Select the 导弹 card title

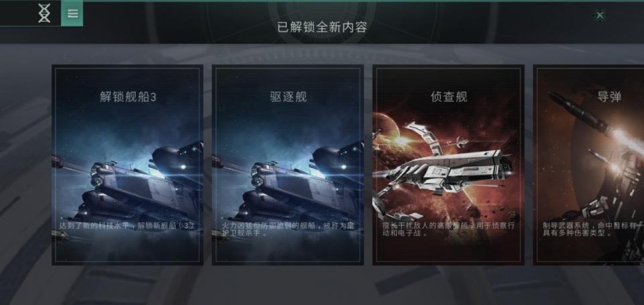click(x=609, y=97)
